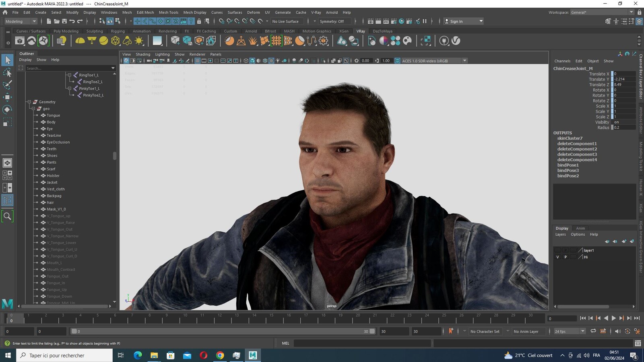
Task: Select the Move tool in the toolbox
Action: 8,97
